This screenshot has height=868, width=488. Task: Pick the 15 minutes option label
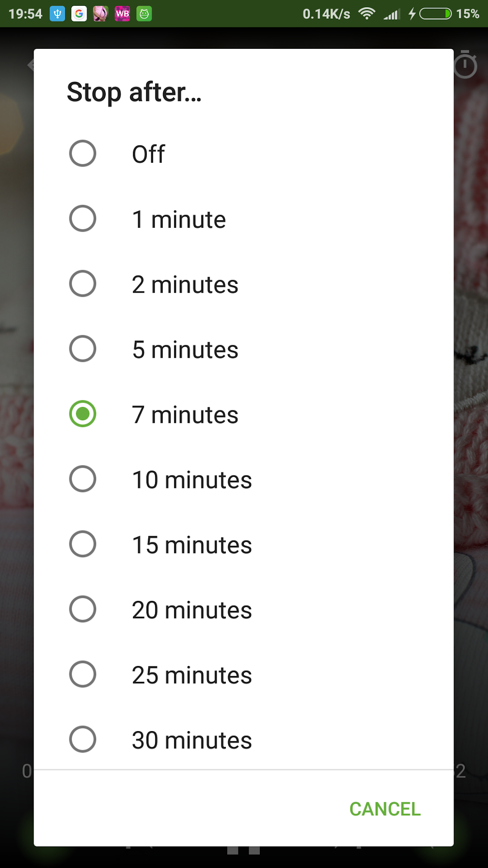(x=192, y=545)
